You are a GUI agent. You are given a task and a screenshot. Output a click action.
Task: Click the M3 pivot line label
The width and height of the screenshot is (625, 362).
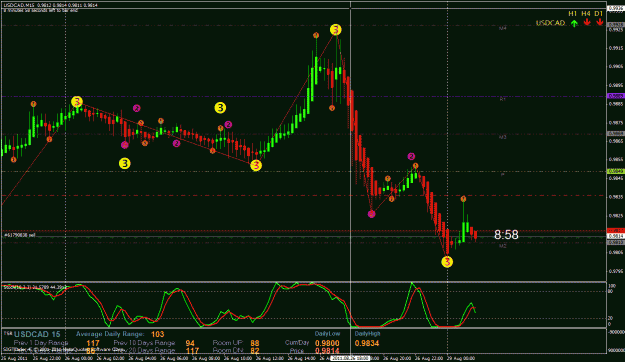(x=503, y=137)
